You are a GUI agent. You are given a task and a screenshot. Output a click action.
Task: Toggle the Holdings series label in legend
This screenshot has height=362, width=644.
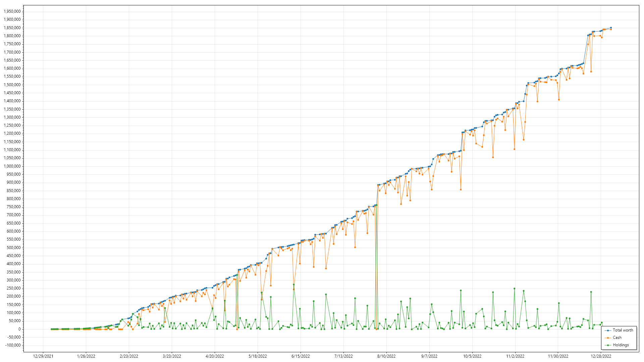pos(621,345)
